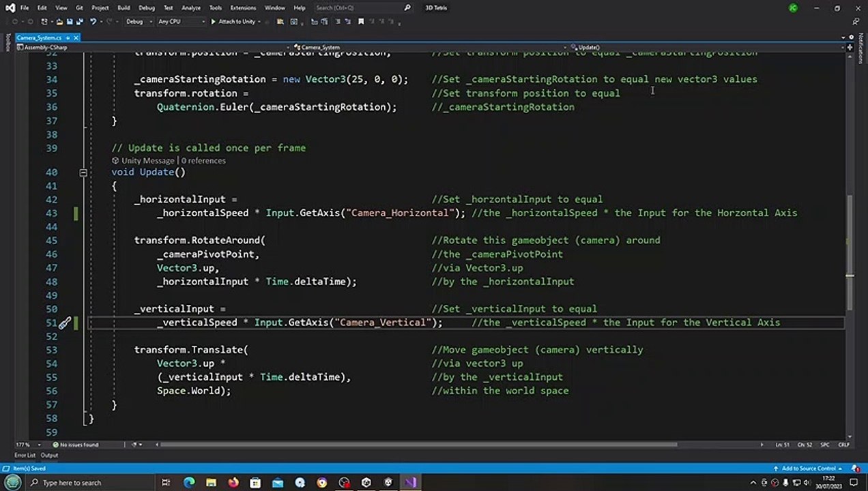Select the Camera_System.cs tab
The image size is (868, 491).
coord(39,38)
